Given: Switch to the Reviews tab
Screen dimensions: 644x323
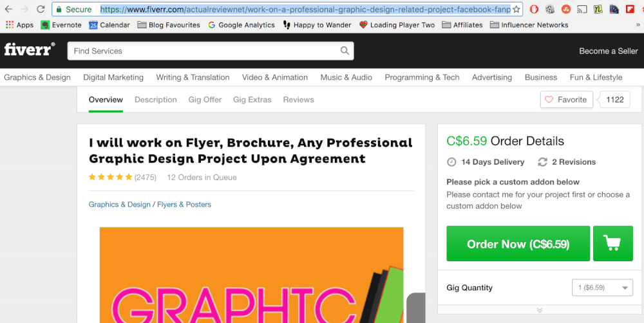Looking at the screenshot, I should [x=299, y=100].
